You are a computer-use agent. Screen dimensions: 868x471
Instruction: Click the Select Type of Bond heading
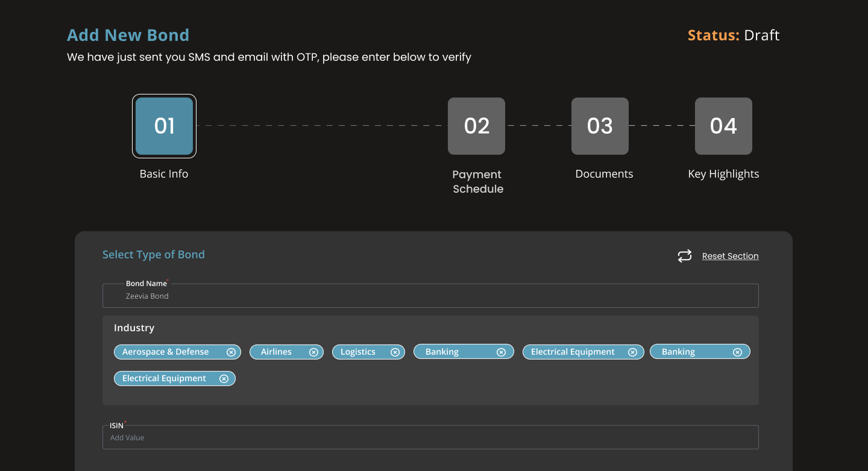point(154,255)
